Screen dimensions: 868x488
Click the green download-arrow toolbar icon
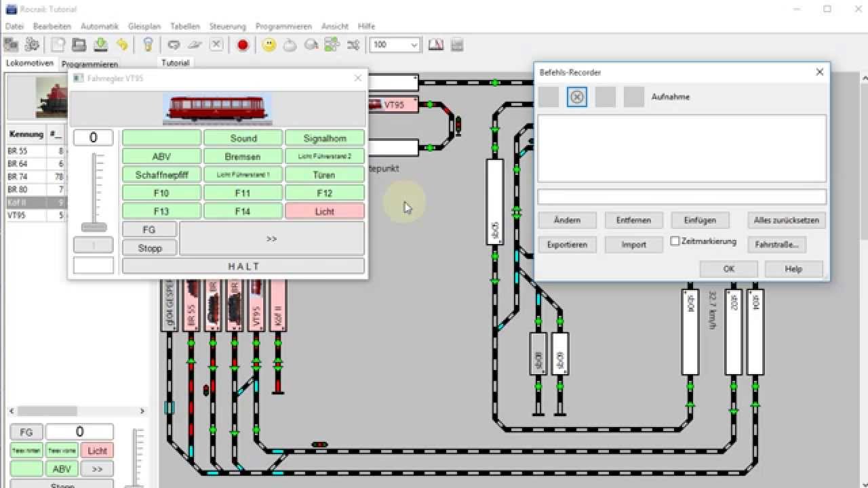tap(100, 45)
